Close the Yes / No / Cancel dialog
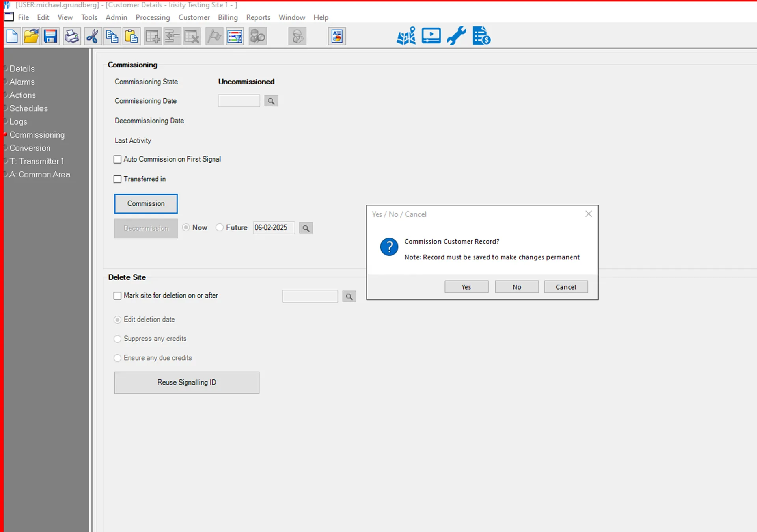757x532 pixels. point(589,214)
